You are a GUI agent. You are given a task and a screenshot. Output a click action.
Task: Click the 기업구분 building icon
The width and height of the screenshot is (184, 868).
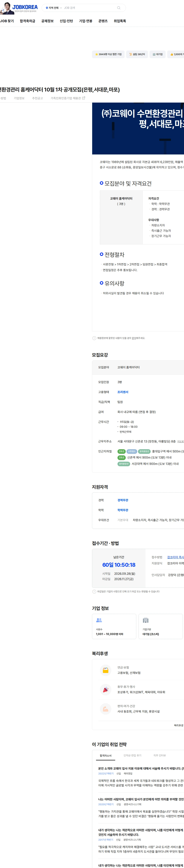145,620
